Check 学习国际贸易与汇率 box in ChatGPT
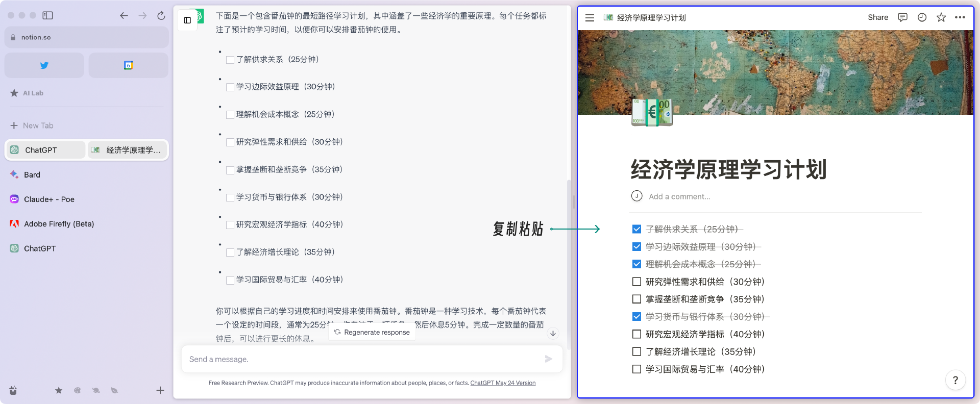Viewport: 980px width, 404px height. click(x=230, y=280)
